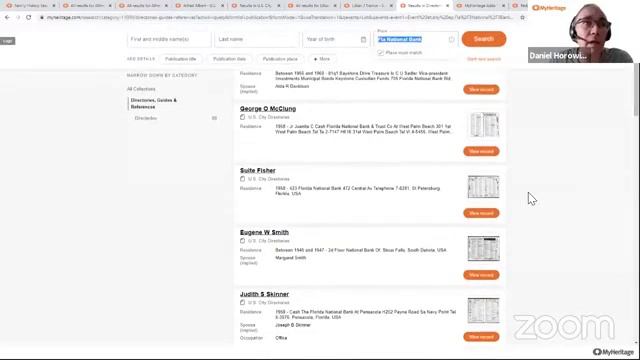The height and width of the screenshot is (360, 640).
Task: Go back using browser back arrow
Action: pyautogui.click(x=7, y=18)
